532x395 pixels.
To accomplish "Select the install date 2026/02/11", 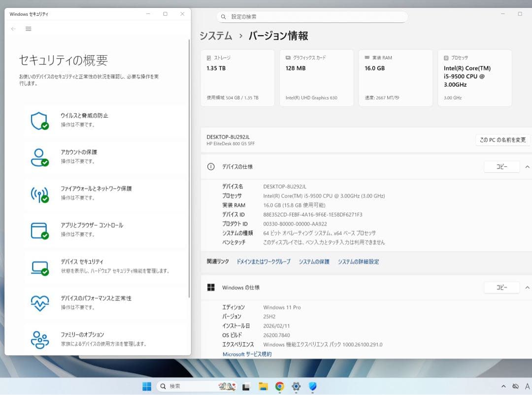I will 276,326.
